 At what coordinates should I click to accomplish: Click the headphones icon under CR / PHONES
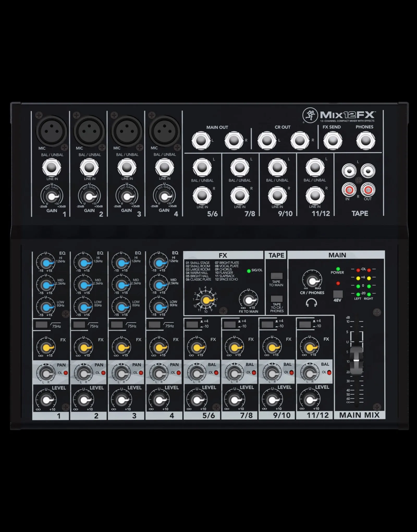(311, 303)
